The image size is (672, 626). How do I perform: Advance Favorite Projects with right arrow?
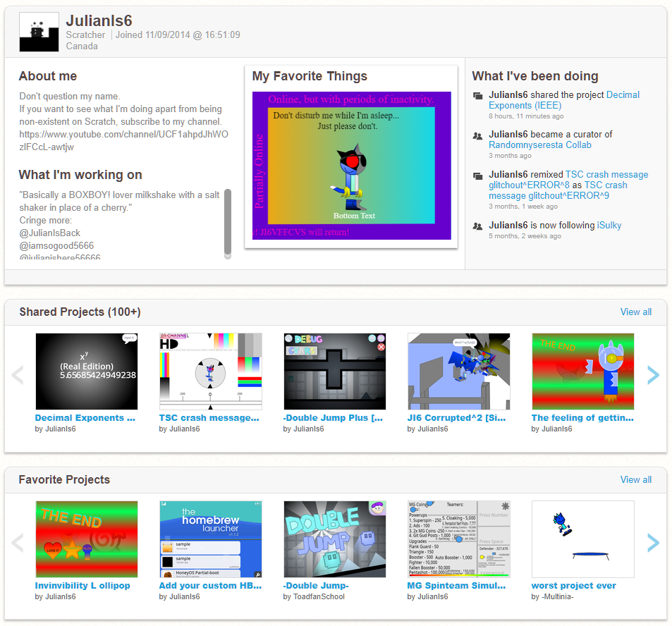pyautogui.click(x=653, y=542)
